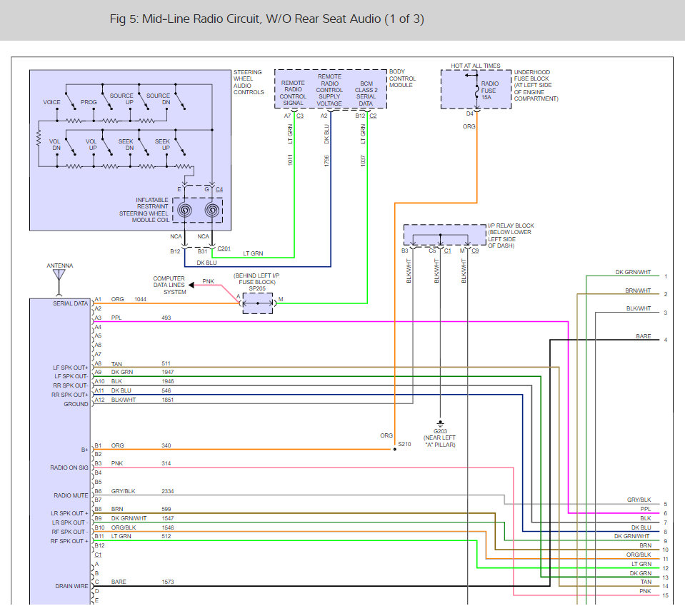Screen dimensions: 685x616
Task: Click circuit number 340 on B1 ORG wire
Action: pyautogui.click(x=166, y=445)
